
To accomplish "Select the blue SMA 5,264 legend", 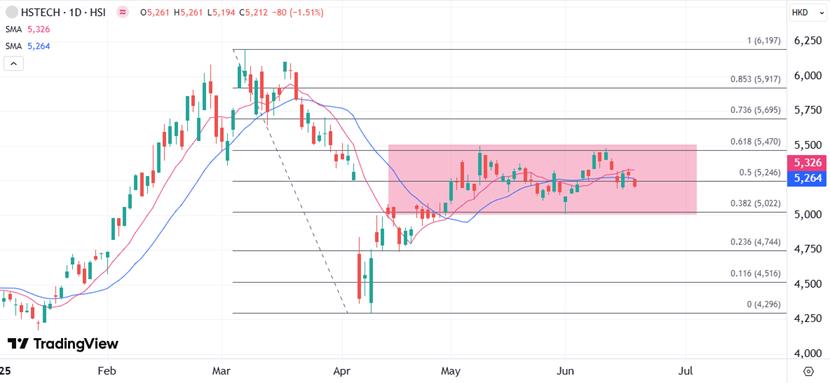I will 28,46.
